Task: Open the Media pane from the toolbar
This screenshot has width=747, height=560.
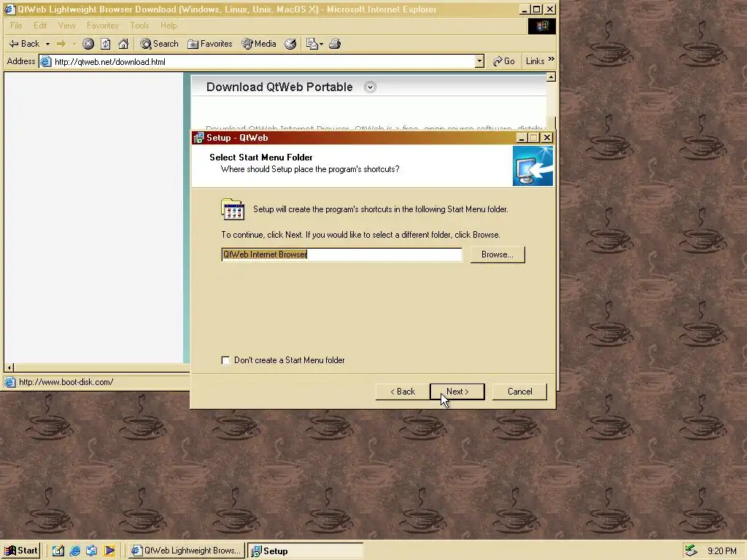Action: point(259,44)
